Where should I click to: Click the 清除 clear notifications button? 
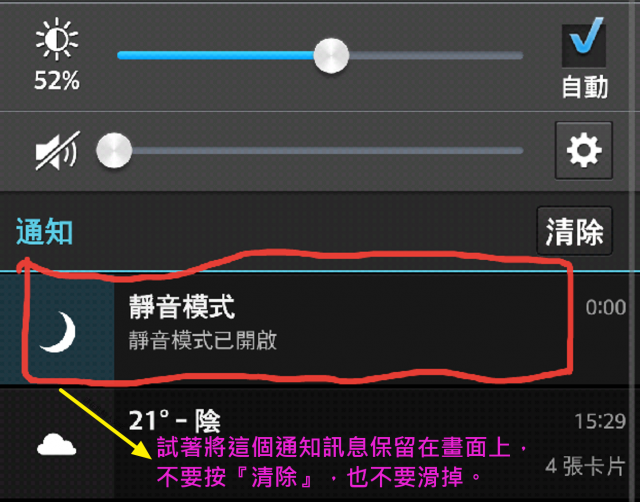[x=574, y=231]
